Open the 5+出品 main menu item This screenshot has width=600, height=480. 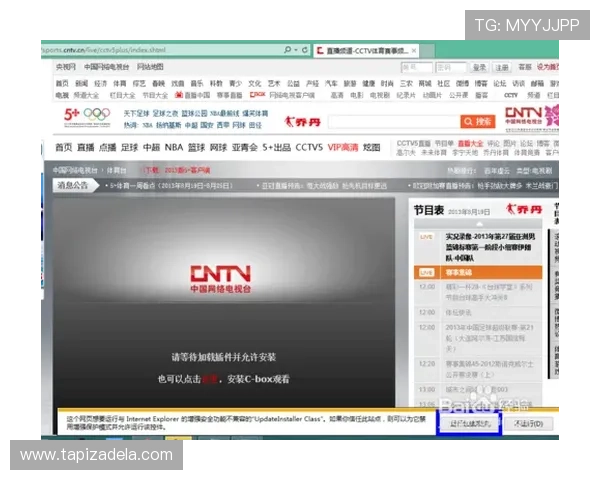pos(276,147)
